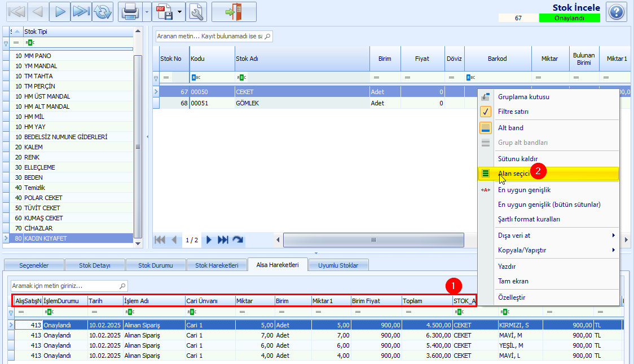Click Tarih column header in lower grid
Screen dimensions: 634x364
pyautogui.click(x=105, y=301)
